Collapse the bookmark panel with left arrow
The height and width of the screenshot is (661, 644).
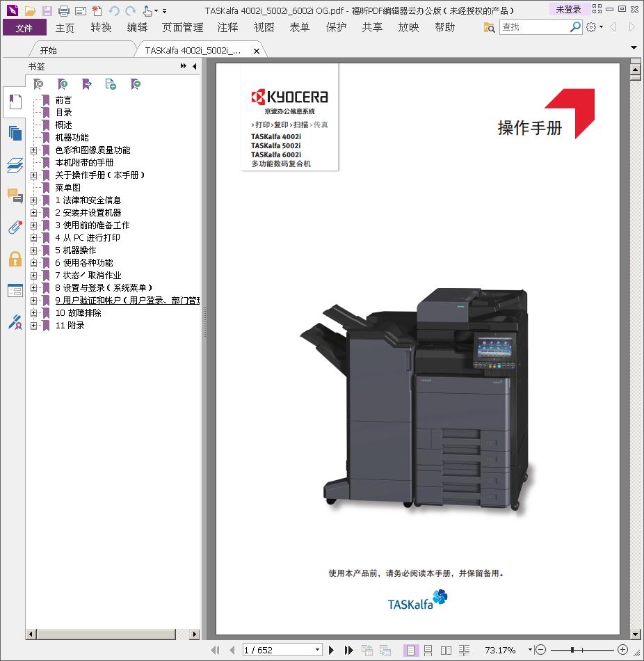194,66
